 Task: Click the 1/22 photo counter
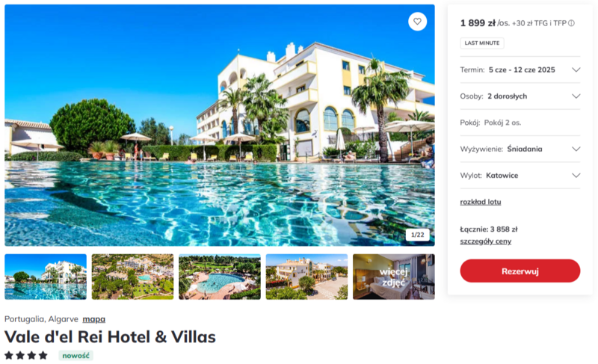coord(417,235)
